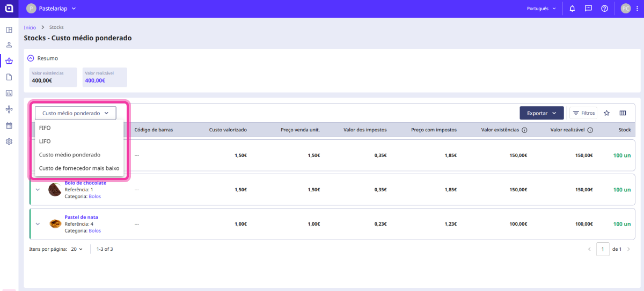Click info icon next to Valor existências header
The image size is (644, 291).
[524, 130]
